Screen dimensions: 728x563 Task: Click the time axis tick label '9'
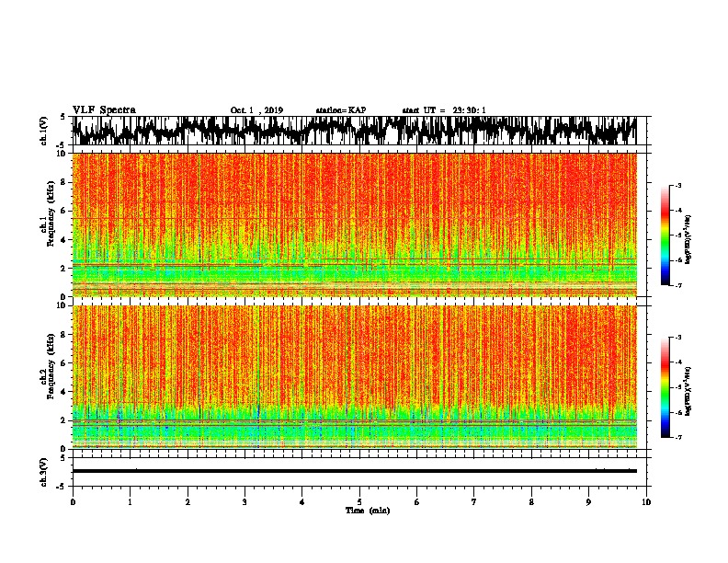click(588, 502)
